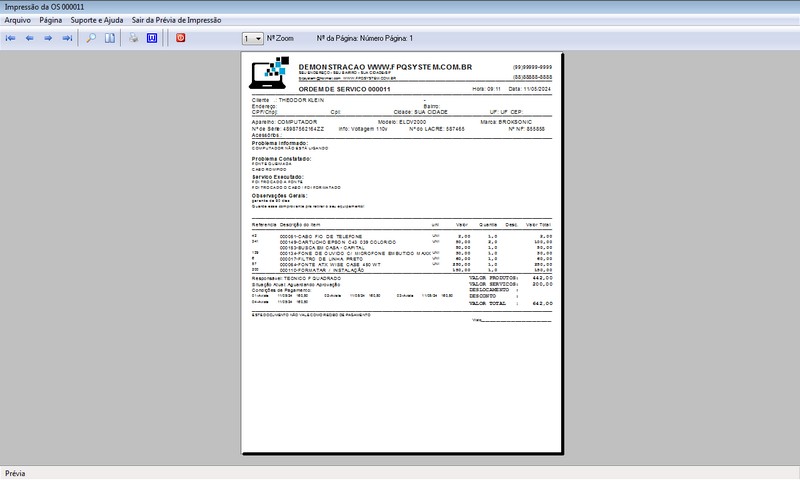Click the two-page view icon
Viewport: 800px width, 480px height.
click(x=110, y=38)
